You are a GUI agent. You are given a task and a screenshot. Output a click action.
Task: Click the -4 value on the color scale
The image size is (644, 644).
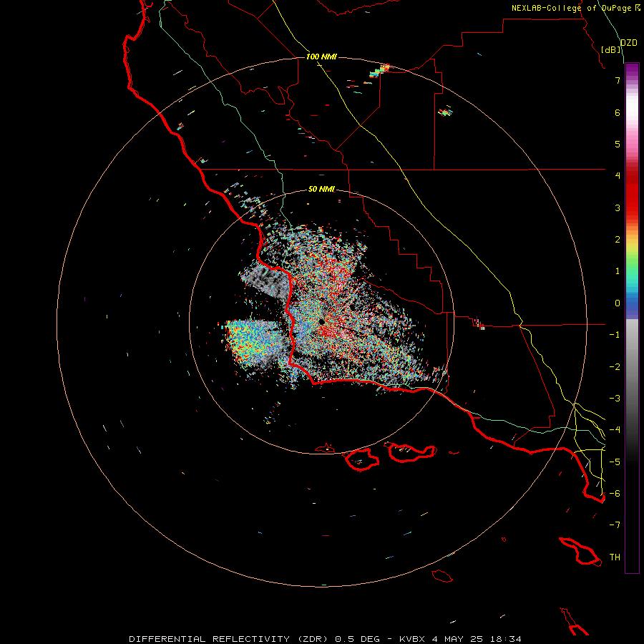tap(615, 430)
